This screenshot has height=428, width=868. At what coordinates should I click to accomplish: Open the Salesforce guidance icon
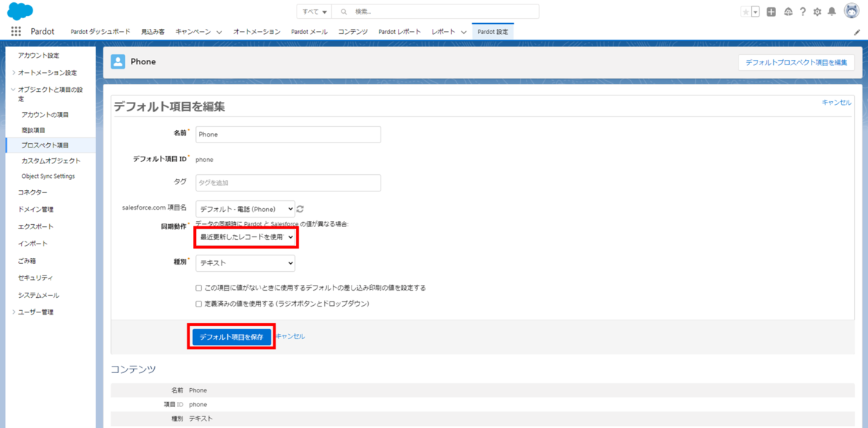point(788,12)
